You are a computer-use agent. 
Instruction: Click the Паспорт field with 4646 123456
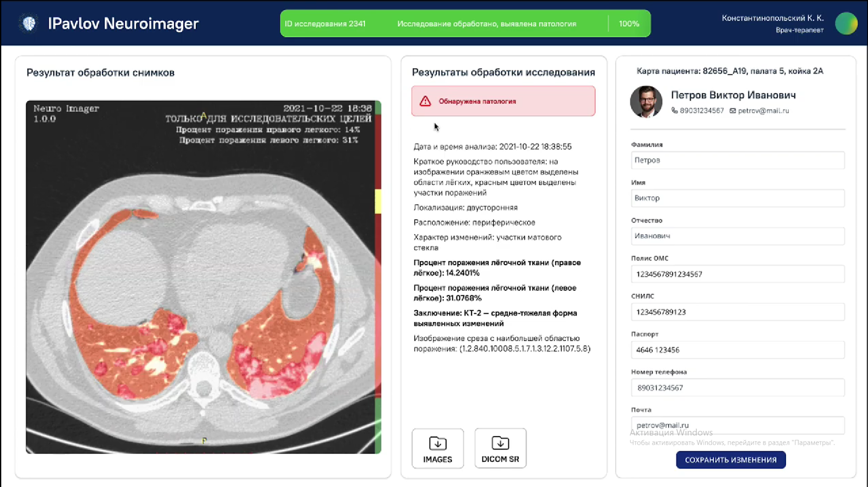tap(738, 350)
